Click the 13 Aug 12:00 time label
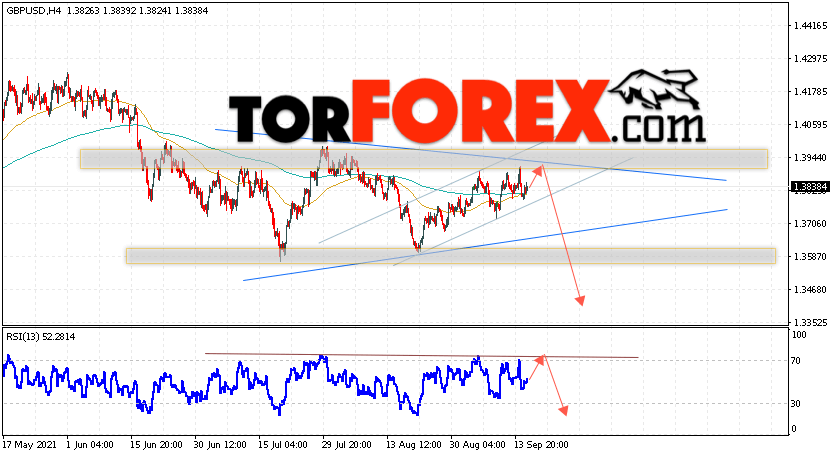 pos(414,444)
